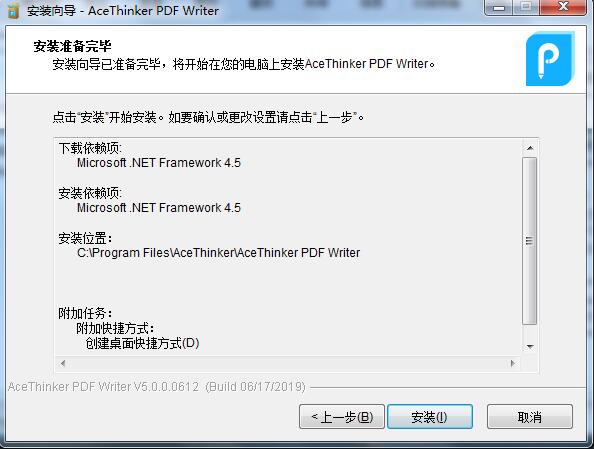Click the AceThinker PDF Writer V5.0.0.0612 version label
The image size is (594, 449).
pos(156,387)
